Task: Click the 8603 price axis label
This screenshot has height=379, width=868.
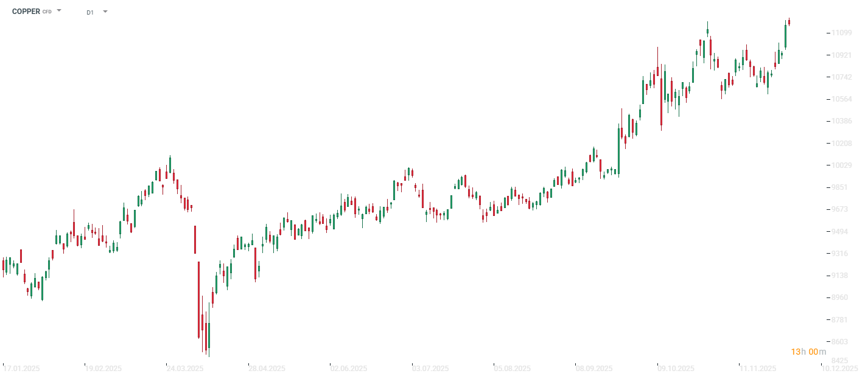Action: 842,342
